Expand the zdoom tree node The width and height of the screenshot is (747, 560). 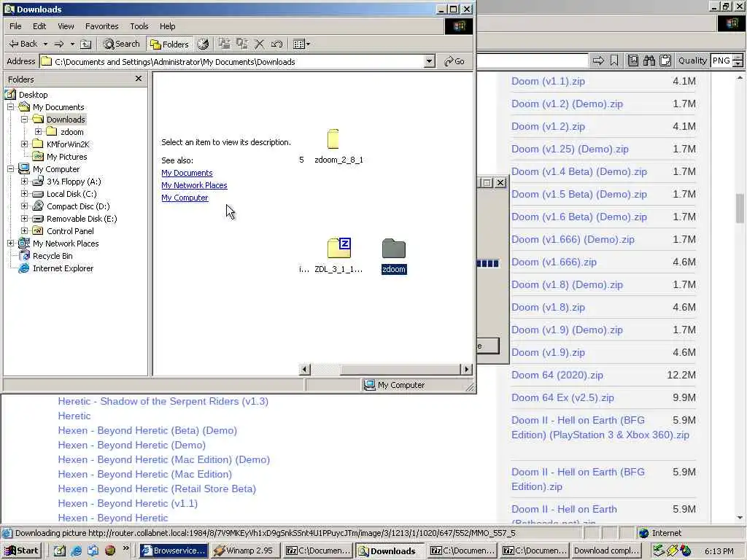[38, 132]
